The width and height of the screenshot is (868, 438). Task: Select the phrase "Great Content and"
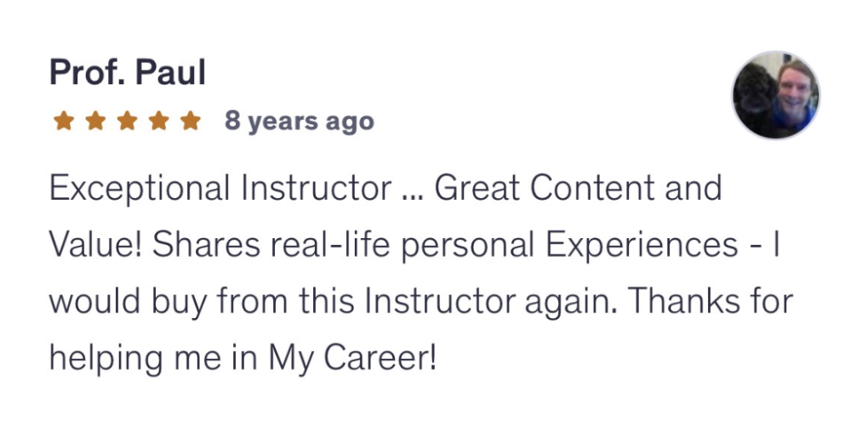coord(578,188)
